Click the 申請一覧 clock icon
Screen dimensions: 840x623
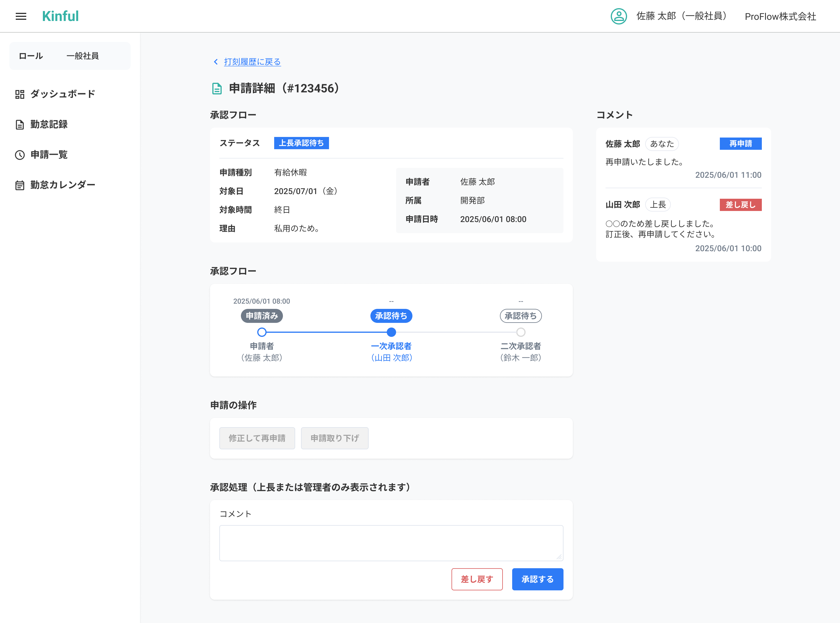(20, 155)
